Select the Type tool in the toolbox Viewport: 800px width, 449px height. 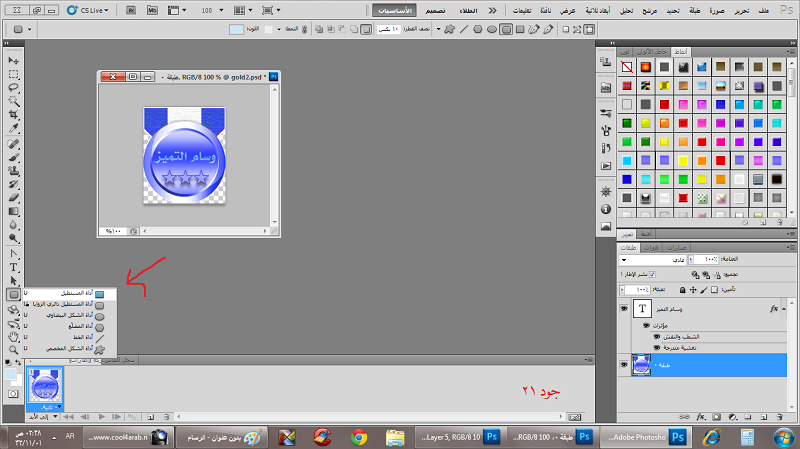(14, 268)
